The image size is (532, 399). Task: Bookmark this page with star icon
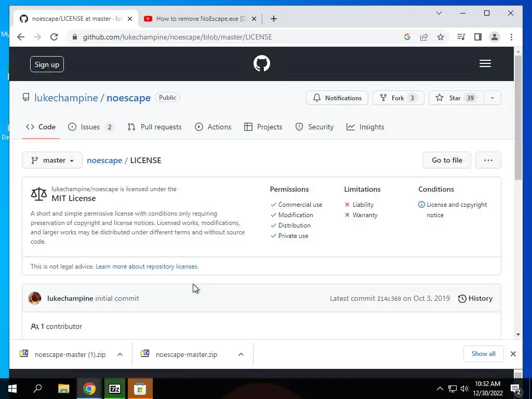click(x=441, y=37)
